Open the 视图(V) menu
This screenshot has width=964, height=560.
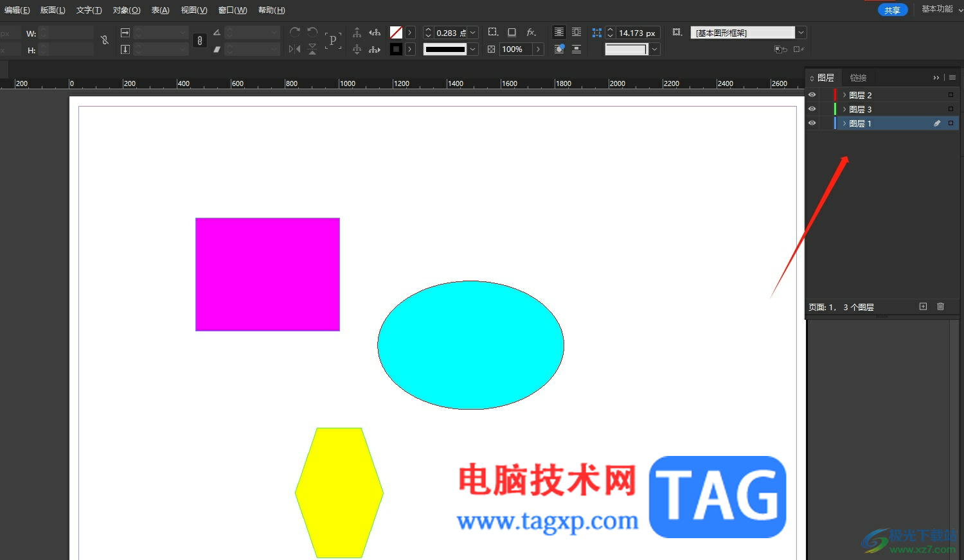(x=194, y=10)
